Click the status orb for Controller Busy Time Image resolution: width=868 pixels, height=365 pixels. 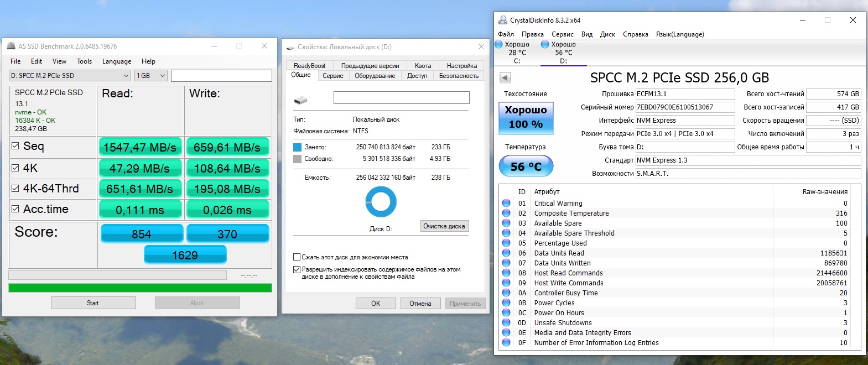click(506, 293)
